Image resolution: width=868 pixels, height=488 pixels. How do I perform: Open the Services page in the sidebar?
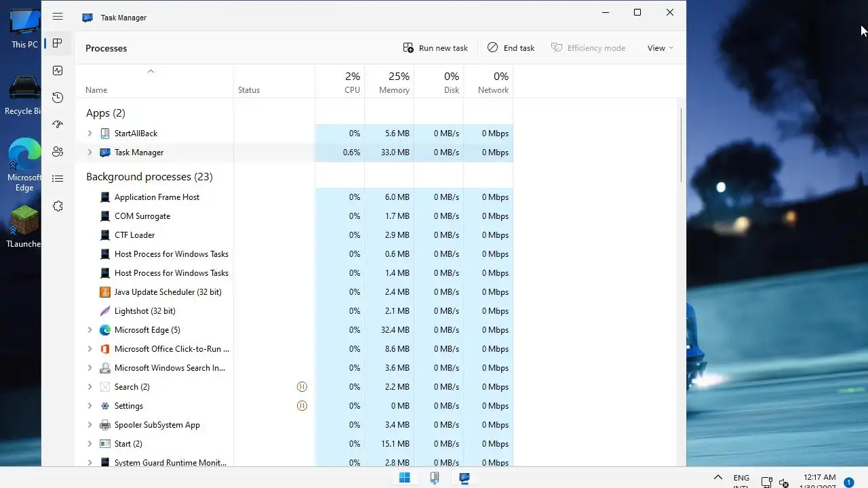[x=58, y=206]
